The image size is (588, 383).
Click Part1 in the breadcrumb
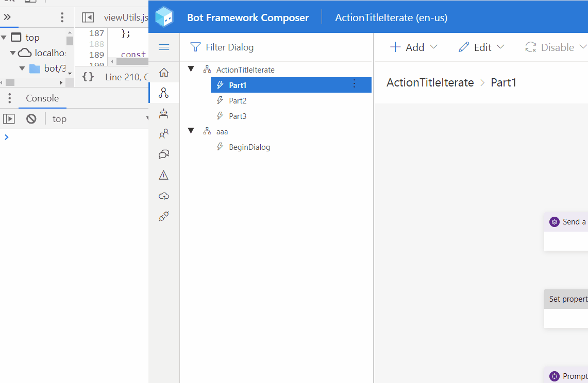503,82
